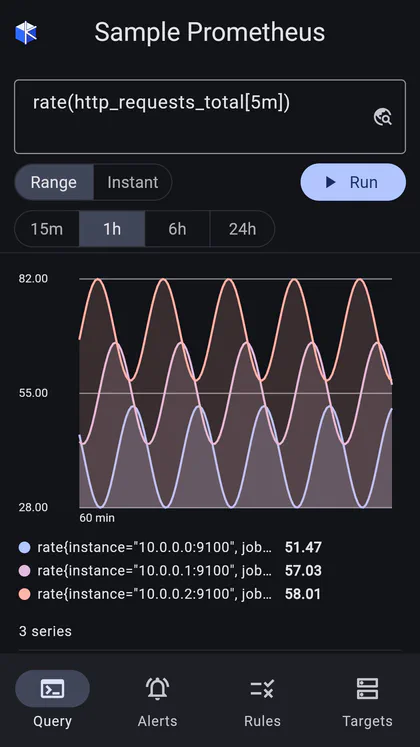
Task: Click the value 58.01
Action: (x=302, y=594)
